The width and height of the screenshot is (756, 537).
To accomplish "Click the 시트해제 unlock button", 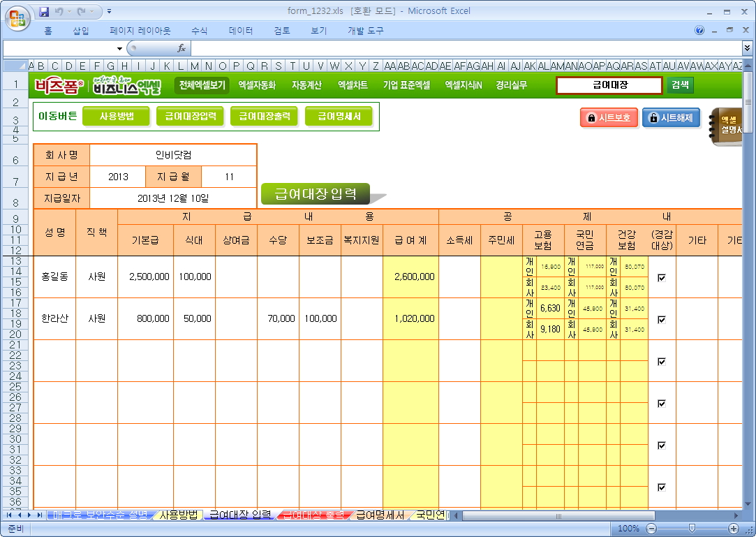I will pos(670,118).
